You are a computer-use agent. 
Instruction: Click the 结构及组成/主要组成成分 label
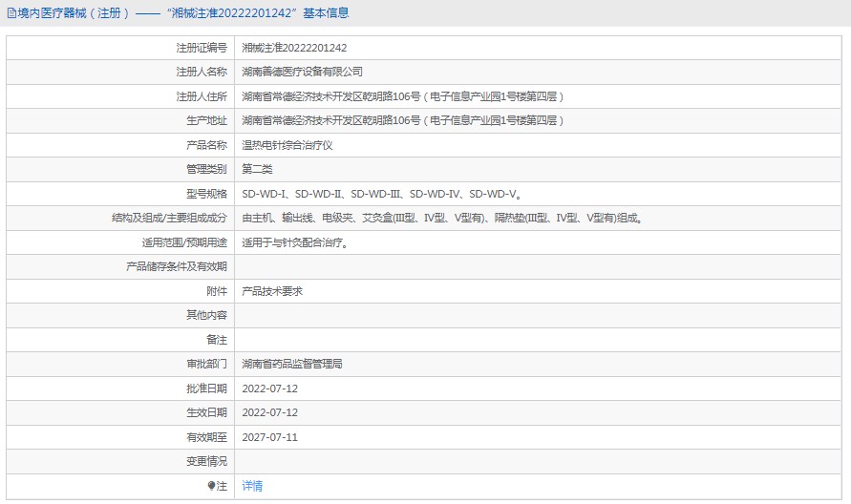point(169,218)
